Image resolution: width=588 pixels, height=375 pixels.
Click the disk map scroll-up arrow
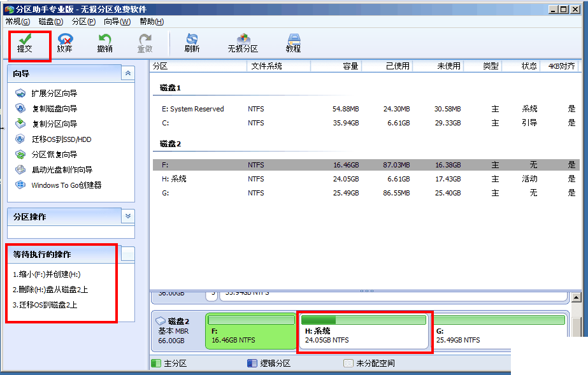click(x=577, y=298)
